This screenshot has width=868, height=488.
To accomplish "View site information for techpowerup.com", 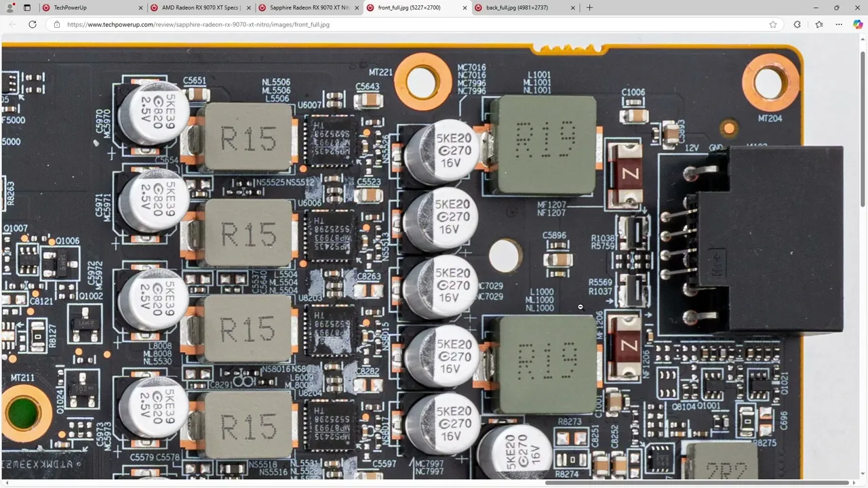I will tap(57, 24).
